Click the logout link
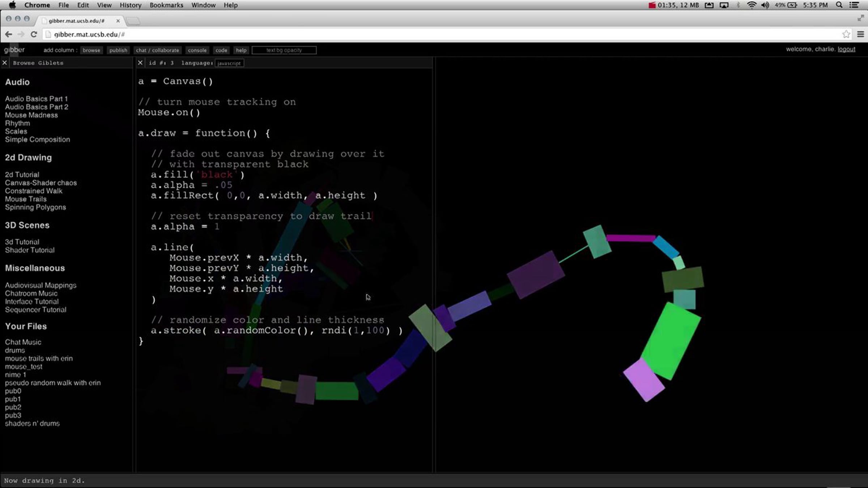This screenshot has height=488, width=868. click(846, 49)
